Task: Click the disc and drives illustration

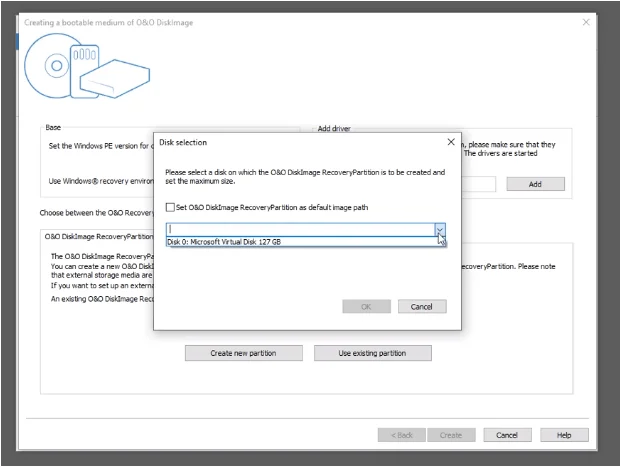Action: pos(87,66)
